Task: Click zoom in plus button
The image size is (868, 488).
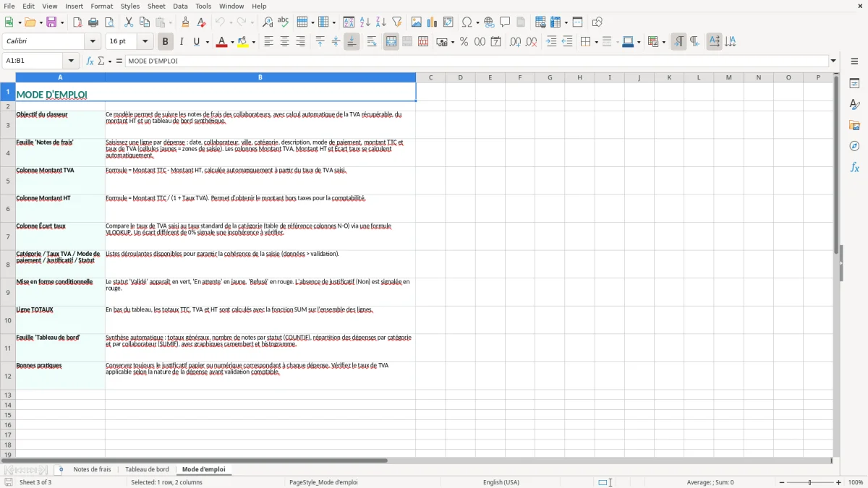Action: (x=839, y=482)
